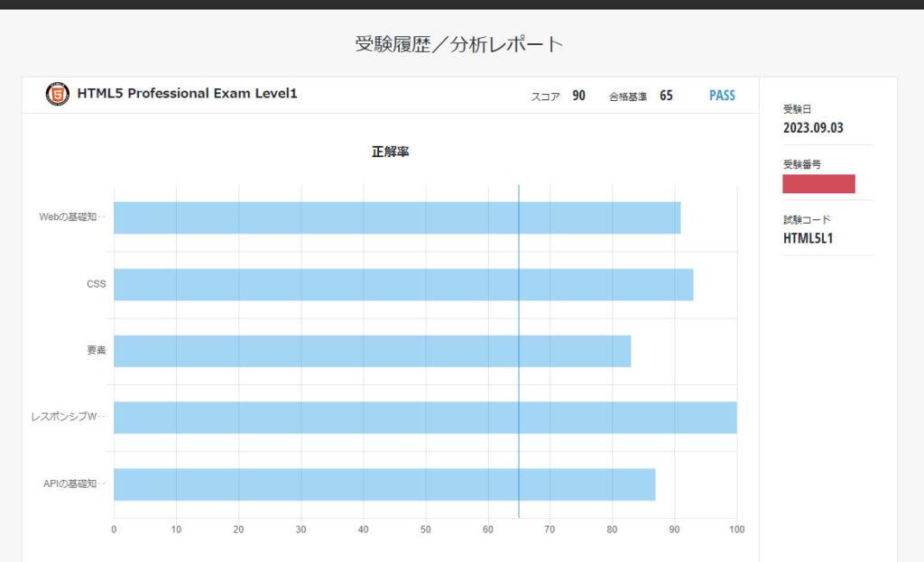Viewport: 924px width, 562px height.
Task: Click the exam code HTML5L1
Action: 808,238
